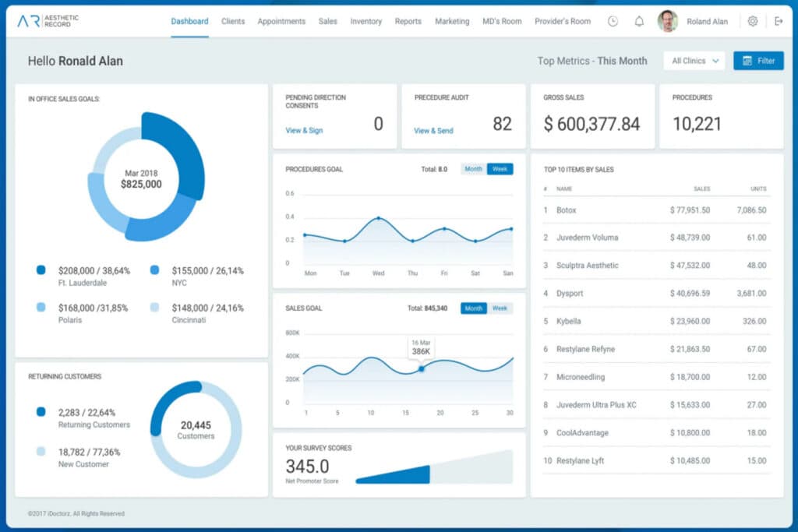
Task: Switch Procedures Goal chart to Month
Action: click(x=473, y=169)
